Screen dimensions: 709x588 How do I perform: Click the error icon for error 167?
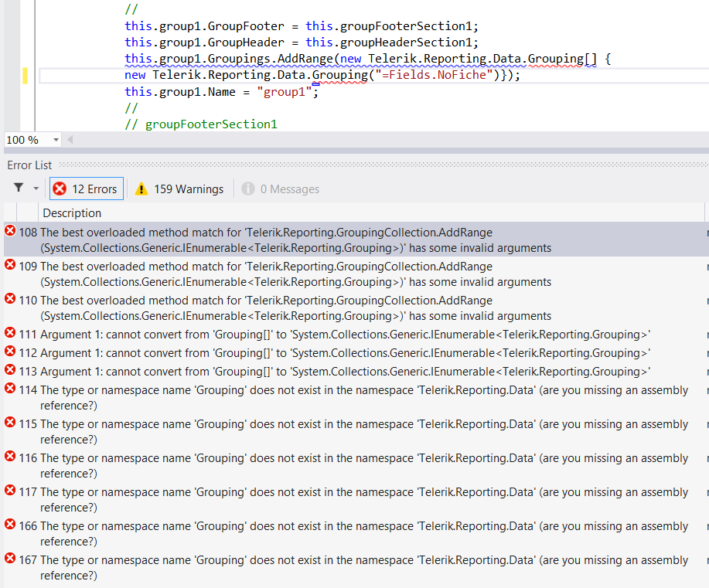click(10, 559)
